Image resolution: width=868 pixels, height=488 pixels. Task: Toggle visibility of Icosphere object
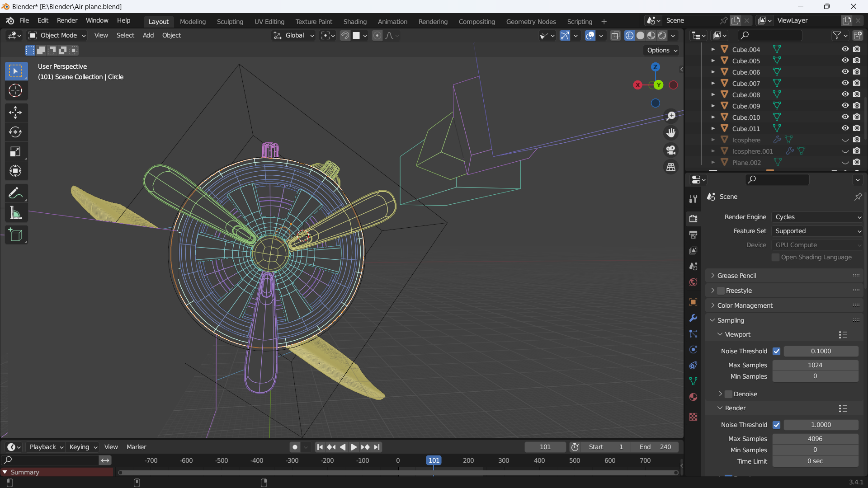point(845,140)
